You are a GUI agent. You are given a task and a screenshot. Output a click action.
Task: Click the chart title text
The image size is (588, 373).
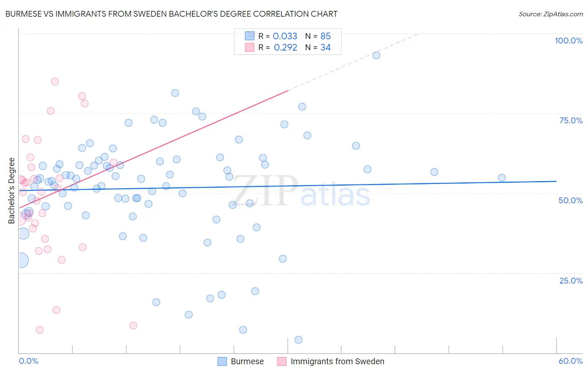[171, 14]
